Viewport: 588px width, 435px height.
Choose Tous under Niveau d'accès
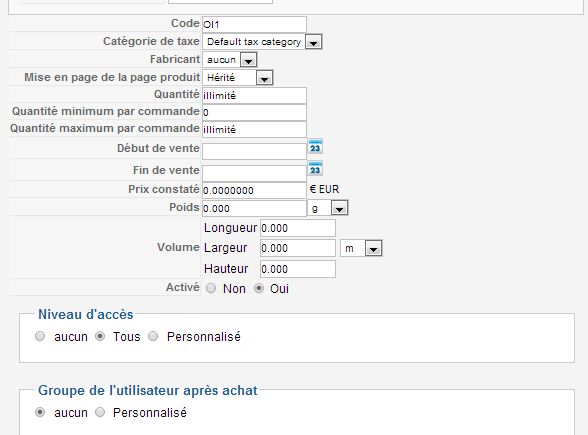click(x=100, y=336)
